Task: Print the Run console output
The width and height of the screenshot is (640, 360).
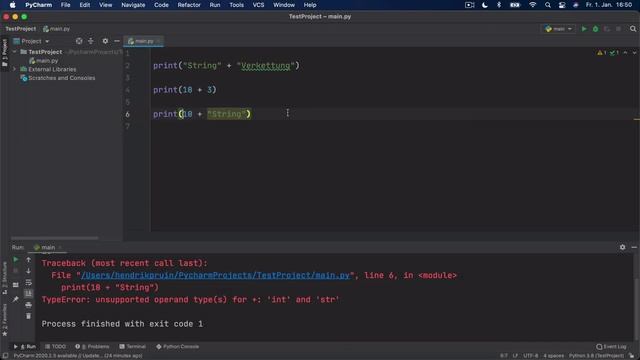Action: pyautogui.click(x=29, y=305)
